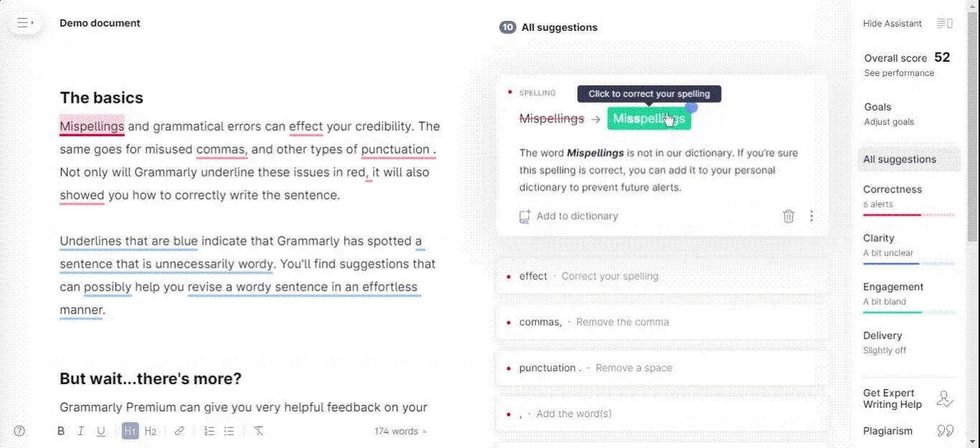Open the help question-mark icon
The image size is (980, 448).
19,430
